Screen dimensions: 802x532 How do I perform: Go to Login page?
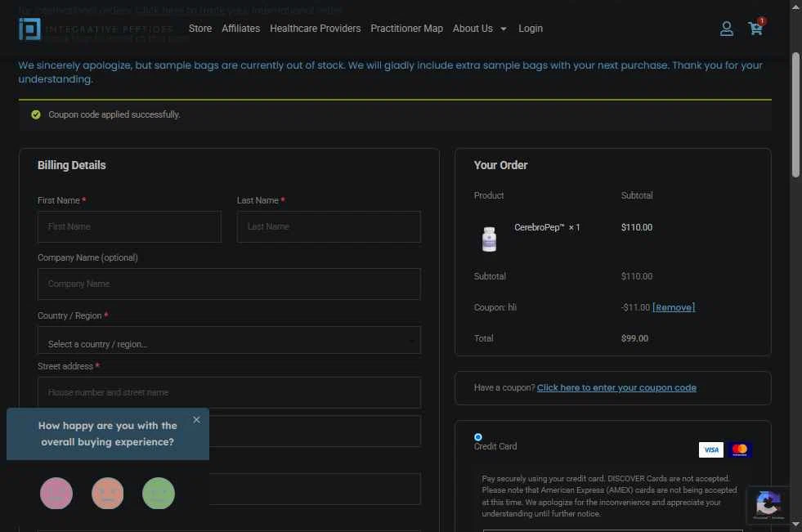pyautogui.click(x=531, y=29)
